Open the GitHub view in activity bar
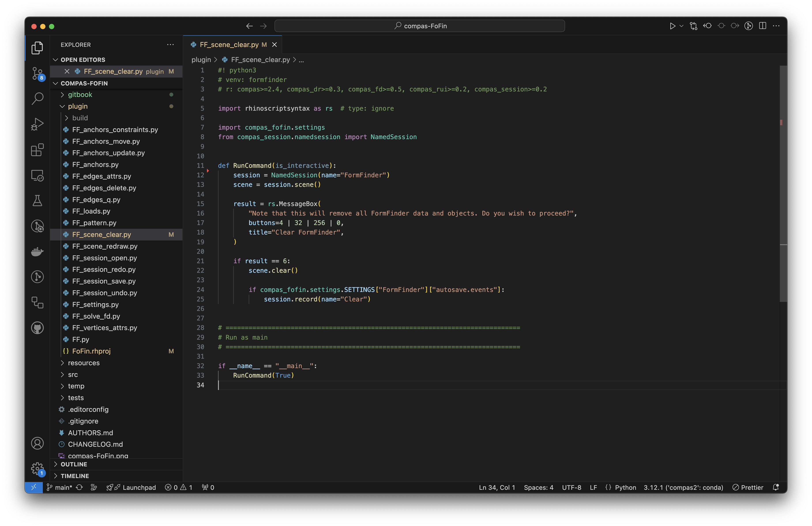The image size is (812, 526). tap(37, 328)
